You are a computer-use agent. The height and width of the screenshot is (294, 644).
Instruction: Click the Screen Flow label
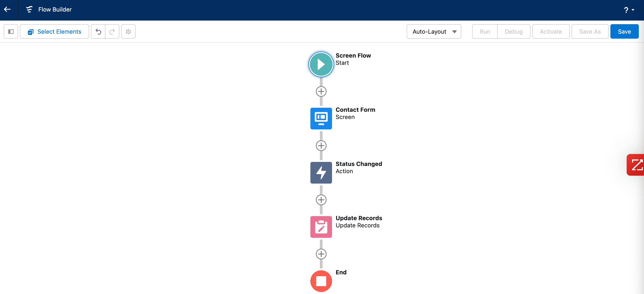click(x=353, y=56)
